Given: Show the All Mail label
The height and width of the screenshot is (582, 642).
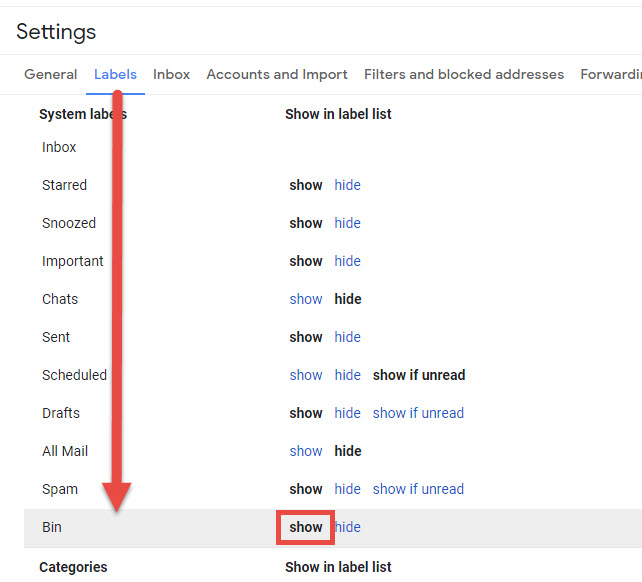Looking at the screenshot, I should tap(306, 451).
